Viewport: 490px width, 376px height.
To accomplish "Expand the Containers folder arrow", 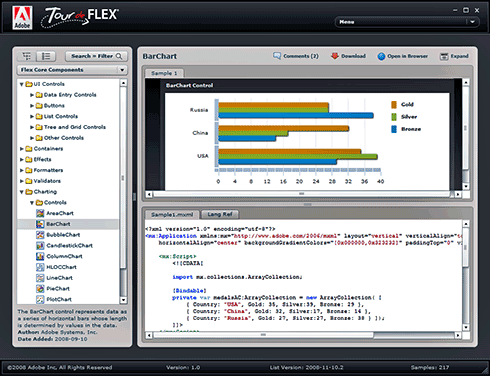I will pyautogui.click(x=22, y=149).
